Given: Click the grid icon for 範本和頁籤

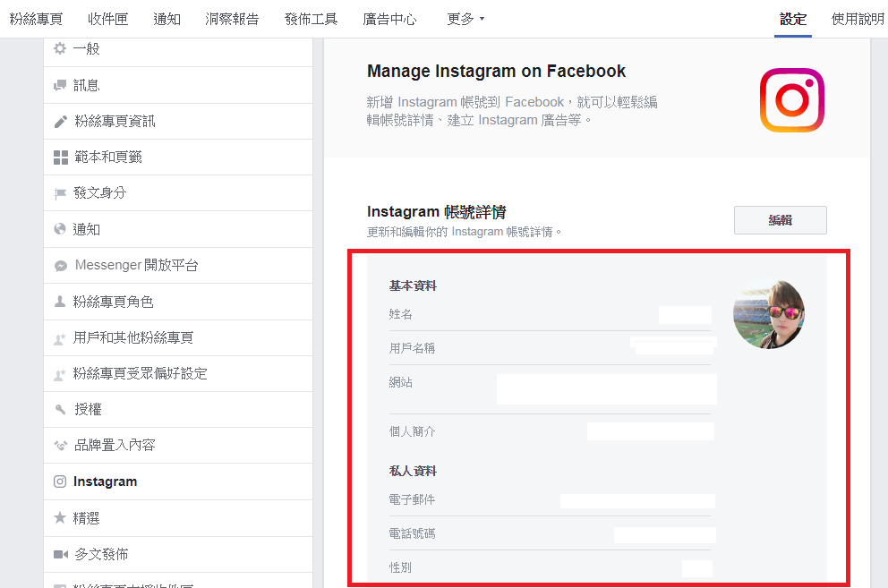Looking at the screenshot, I should (60, 158).
